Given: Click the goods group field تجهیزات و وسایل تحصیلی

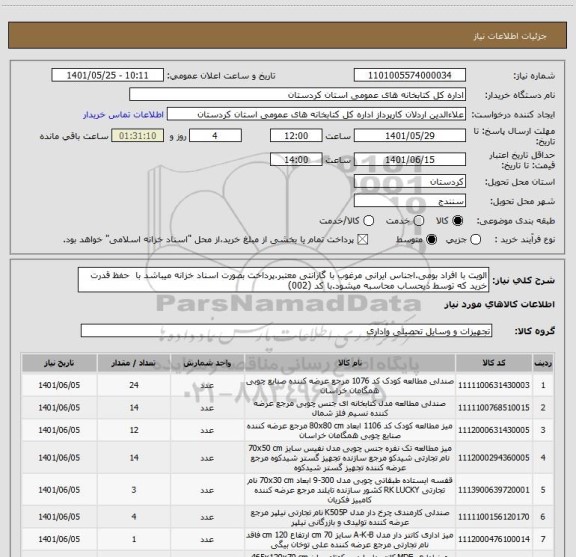Looking at the screenshot, I should [x=286, y=331].
